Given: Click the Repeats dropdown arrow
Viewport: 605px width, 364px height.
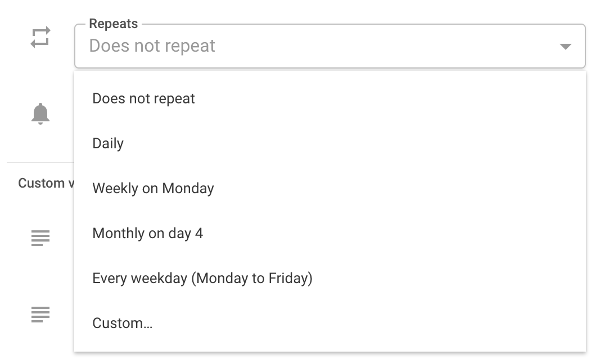Looking at the screenshot, I should 566,47.
